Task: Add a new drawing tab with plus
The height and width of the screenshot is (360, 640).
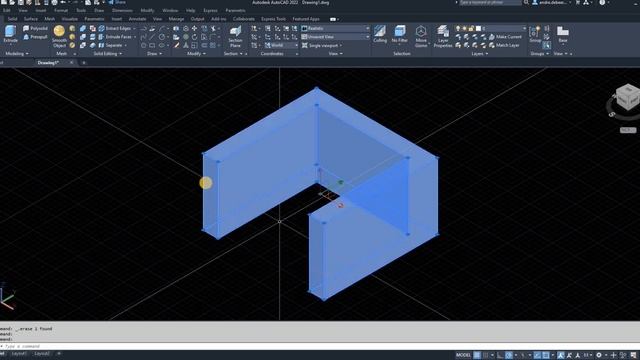Action: click(84, 63)
